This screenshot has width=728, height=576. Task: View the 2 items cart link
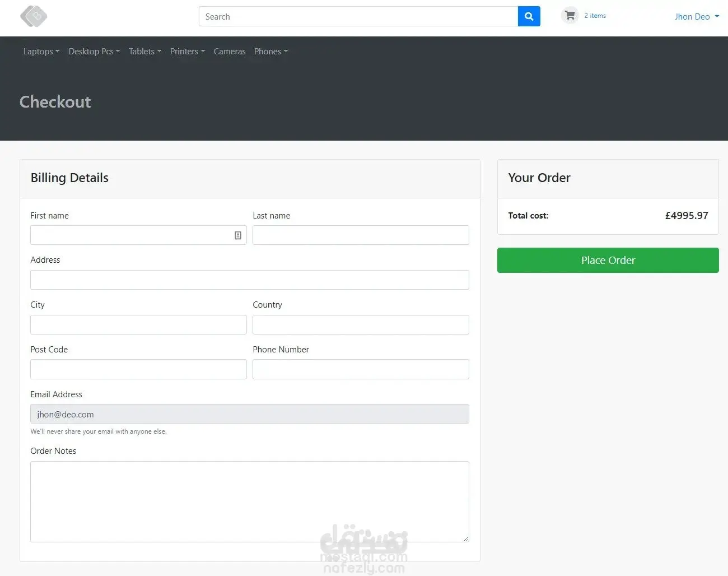(x=595, y=16)
